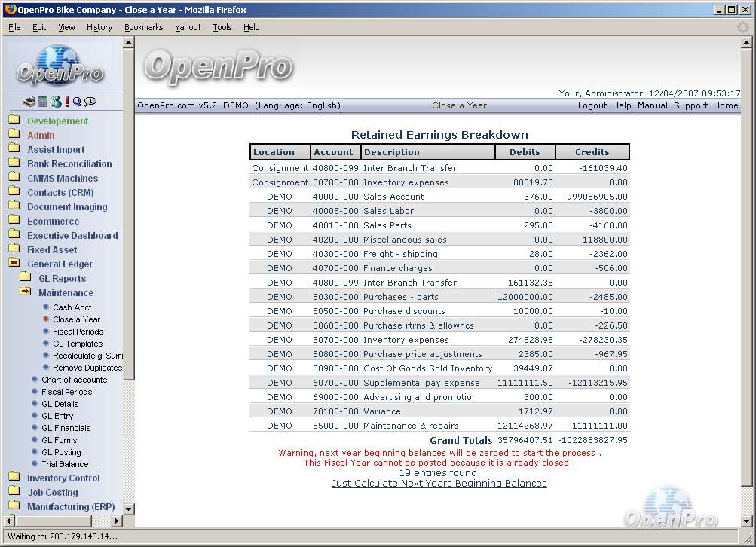Click the messenger people icon

(x=56, y=102)
